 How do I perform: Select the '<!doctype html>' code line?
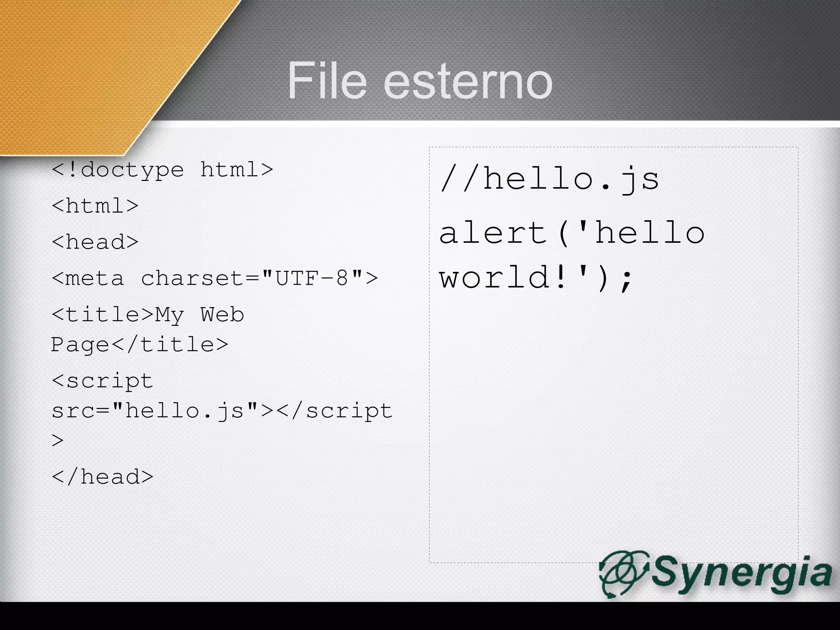tap(162, 170)
